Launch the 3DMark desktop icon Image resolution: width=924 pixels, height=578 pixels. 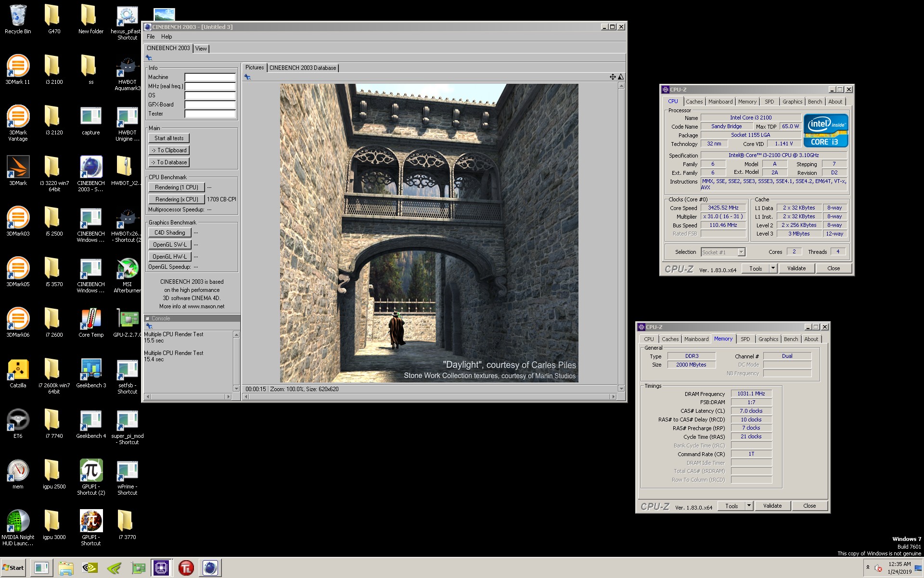coord(18,171)
